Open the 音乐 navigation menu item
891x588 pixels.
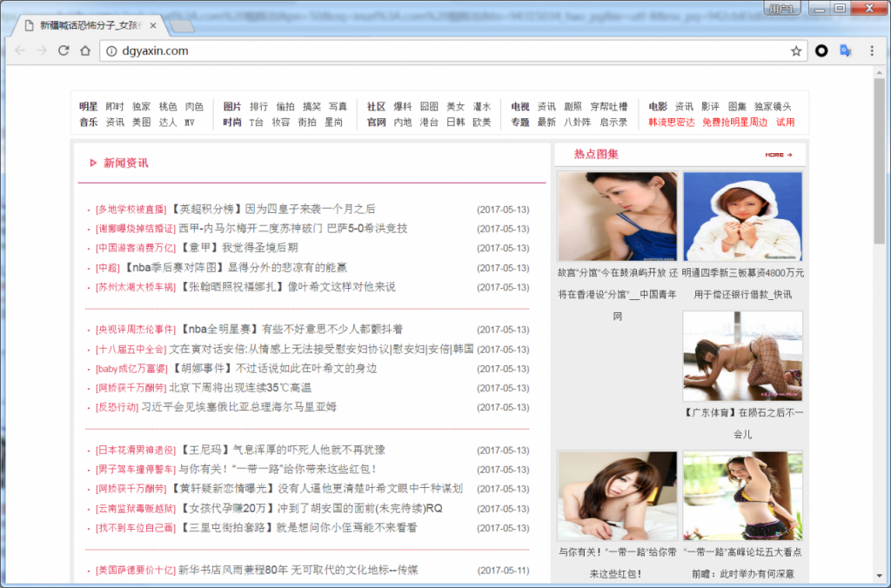click(88, 122)
